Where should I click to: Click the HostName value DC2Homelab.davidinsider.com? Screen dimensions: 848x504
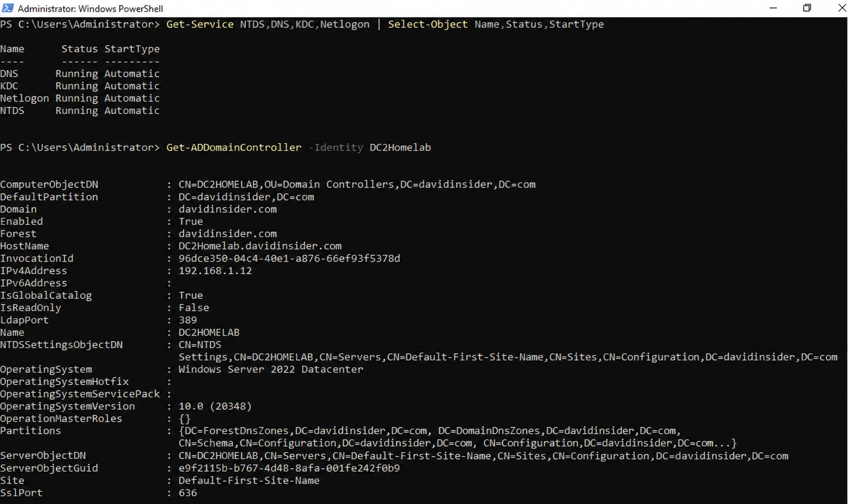260,246
